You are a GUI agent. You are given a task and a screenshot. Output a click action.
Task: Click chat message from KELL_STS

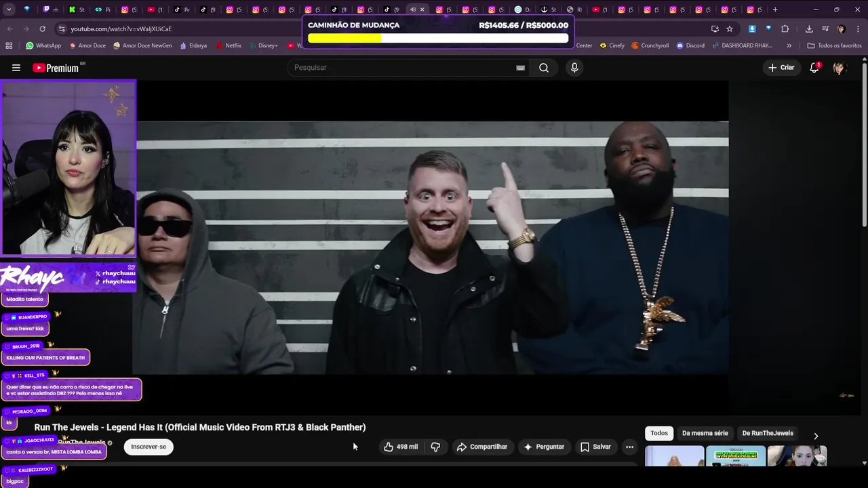pyautogui.click(x=71, y=390)
